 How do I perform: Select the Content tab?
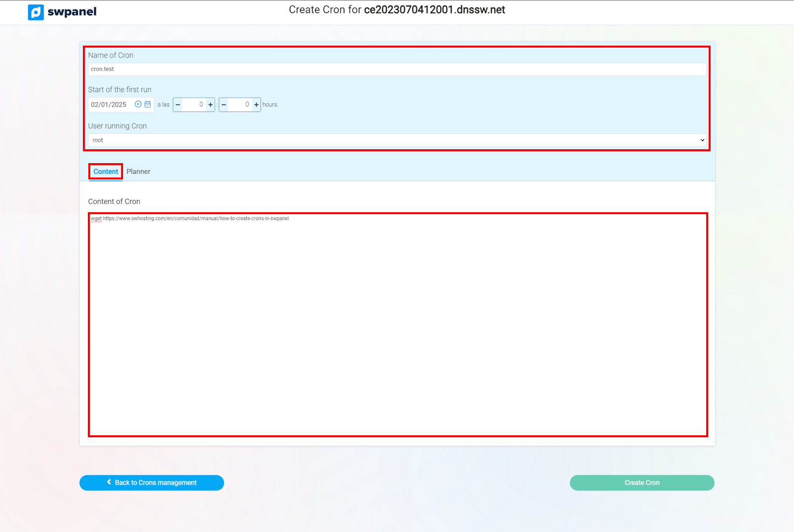[106, 172]
